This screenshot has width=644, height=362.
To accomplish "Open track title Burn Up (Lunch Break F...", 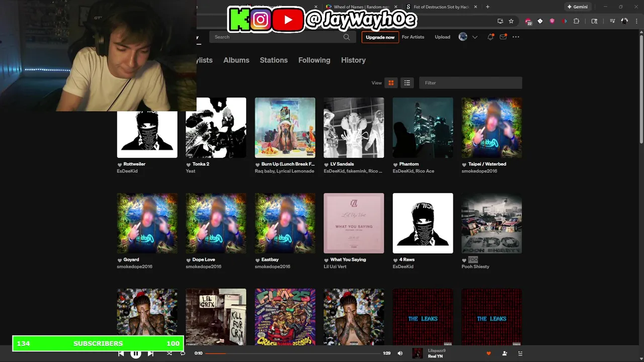I will (288, 164).
